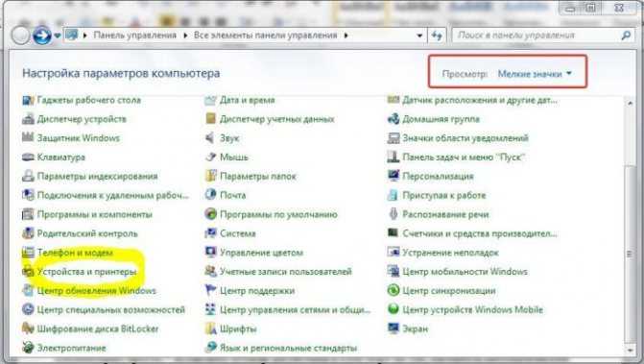This screenshot has width=644, height=364.
Task: Click the magnifier icon in search box
Action: (626, 36)
